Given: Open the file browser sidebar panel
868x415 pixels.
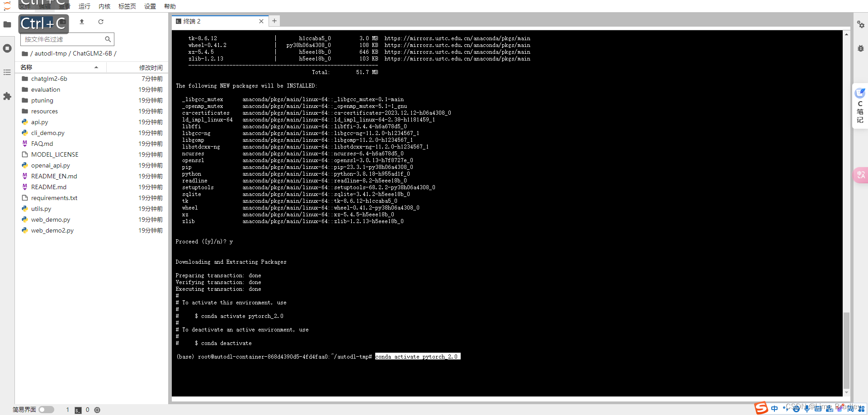Looking at the screenshot, I should [7, 24].
